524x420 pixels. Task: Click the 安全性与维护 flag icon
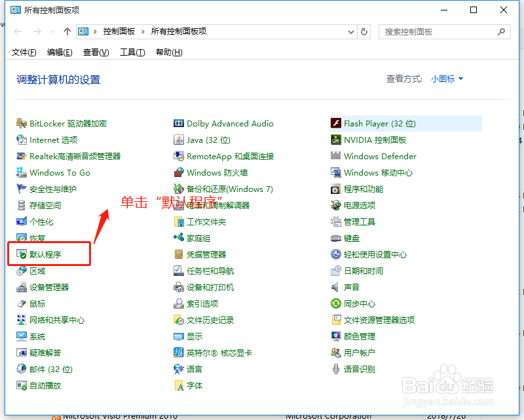point(22,189)
